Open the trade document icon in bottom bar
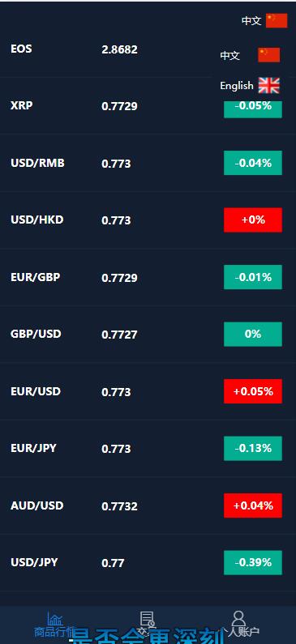Screen dimensions: 296x644 [x=147, y=619]
